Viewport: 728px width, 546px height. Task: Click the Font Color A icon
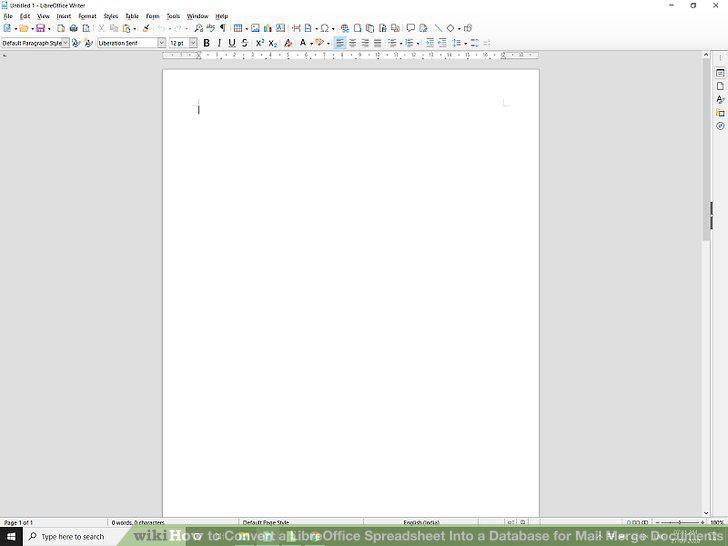tap(303, 43)
